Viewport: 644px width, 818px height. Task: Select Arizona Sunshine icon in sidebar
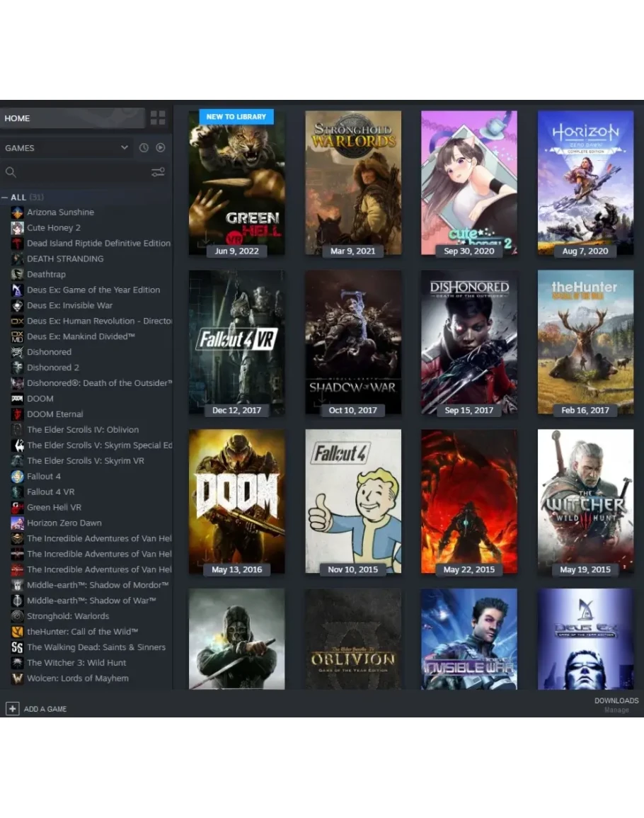tap(17, 212)
